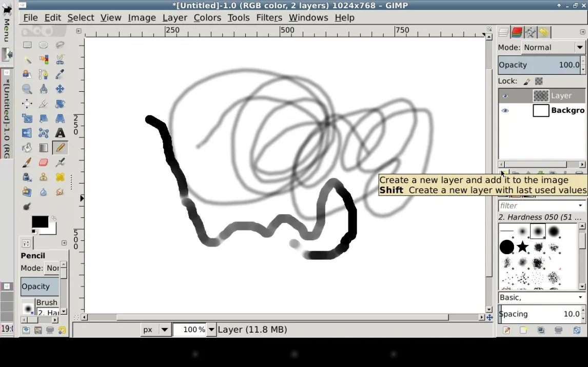Select the star brush thumbnail
The width and height of the screenshot is (588, 367).
[522, 247]
